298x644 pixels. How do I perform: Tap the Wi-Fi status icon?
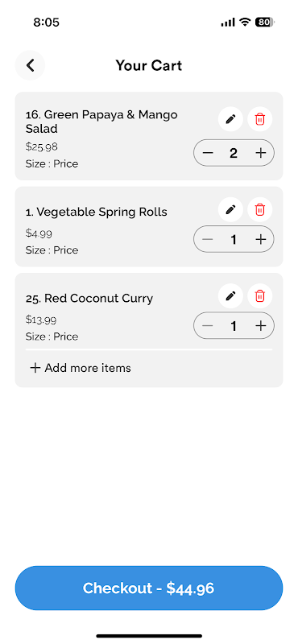(x=245, y=23)
